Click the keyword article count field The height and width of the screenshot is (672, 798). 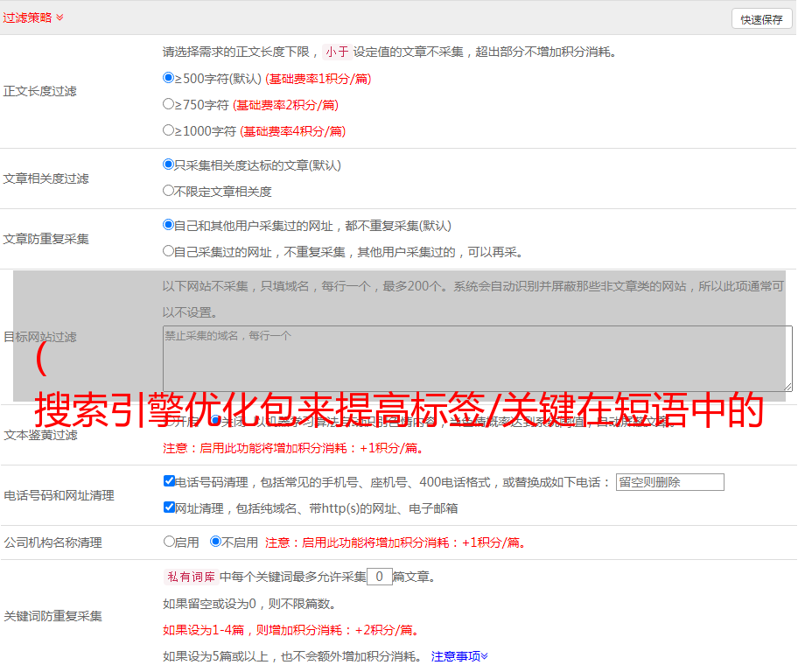point(379,577)
